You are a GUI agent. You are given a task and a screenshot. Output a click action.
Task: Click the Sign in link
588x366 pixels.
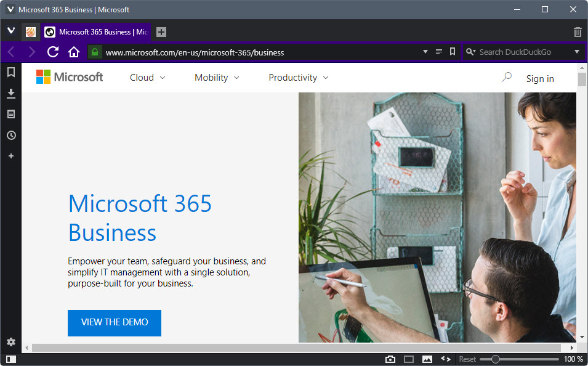[540, 78]
